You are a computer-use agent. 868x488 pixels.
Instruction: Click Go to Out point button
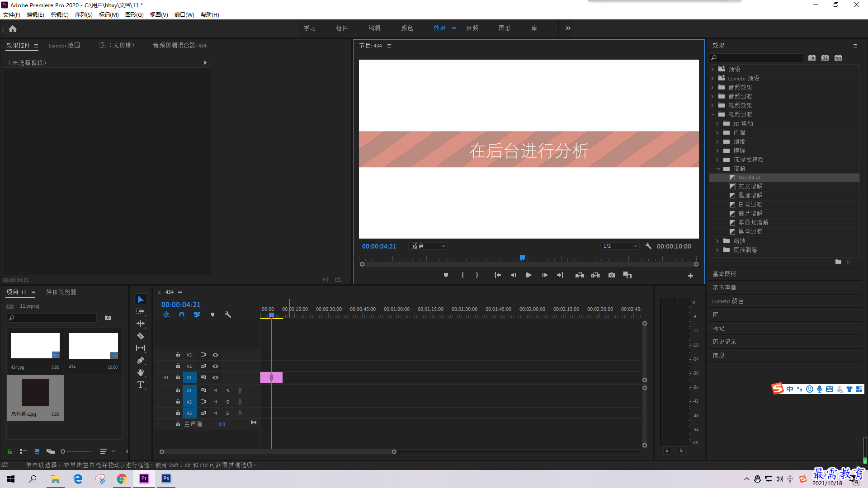coord(561,275)
